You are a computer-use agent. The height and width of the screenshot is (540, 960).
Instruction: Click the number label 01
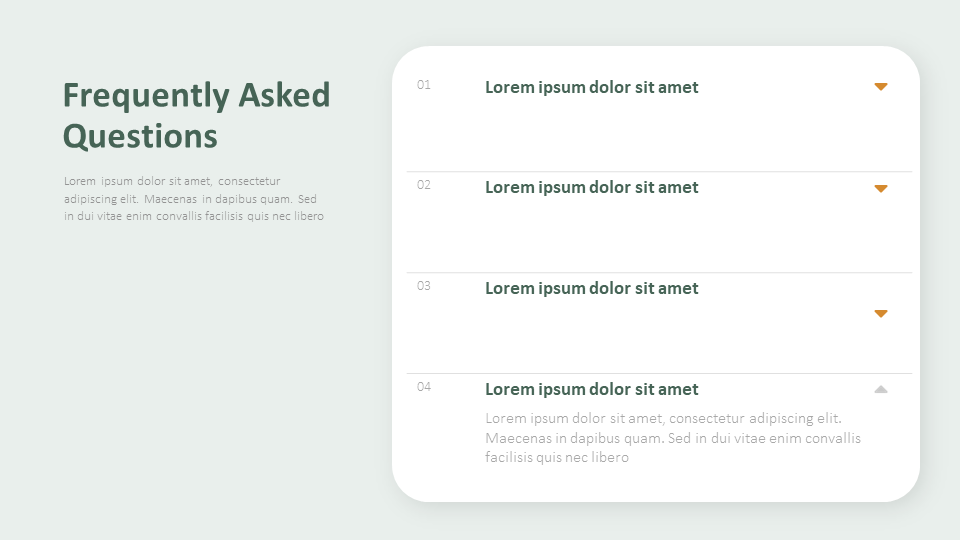424,85
